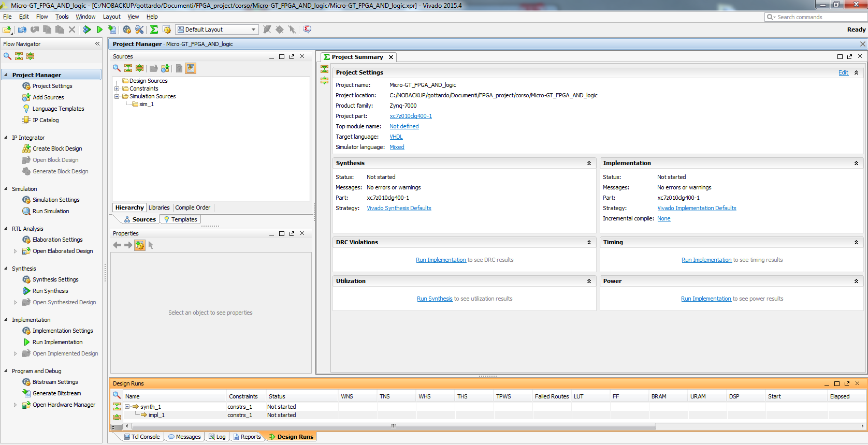The height and width of the screenshot is (445, 868).
Task: Collapse all Flow Navigator sections icon
Action: 19,56
